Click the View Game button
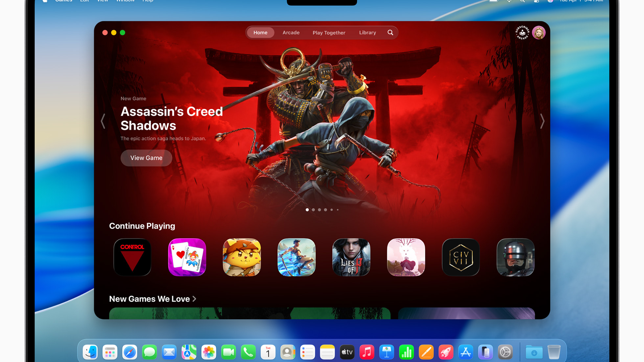Screen dimensions: 644x362 [x=146, y=158]
